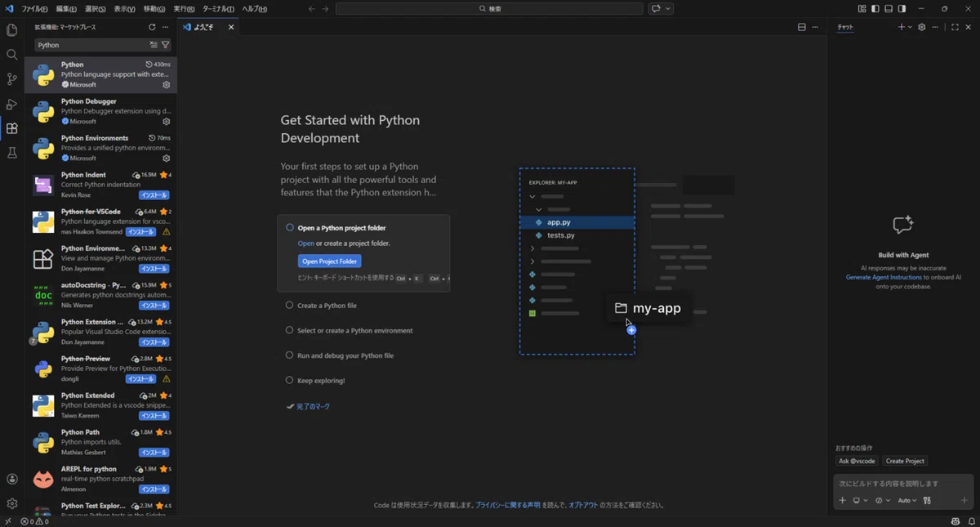Click the title bar command search box
980x527 pixels.
[489, 9]
